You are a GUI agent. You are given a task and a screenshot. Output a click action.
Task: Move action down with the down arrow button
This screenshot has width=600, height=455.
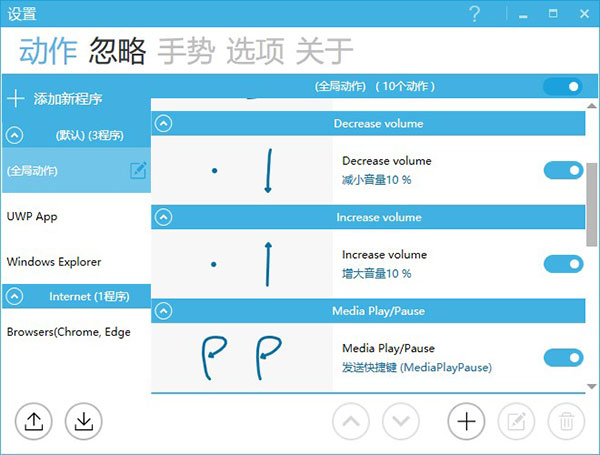pyautogui.click(x=401, y=421)
